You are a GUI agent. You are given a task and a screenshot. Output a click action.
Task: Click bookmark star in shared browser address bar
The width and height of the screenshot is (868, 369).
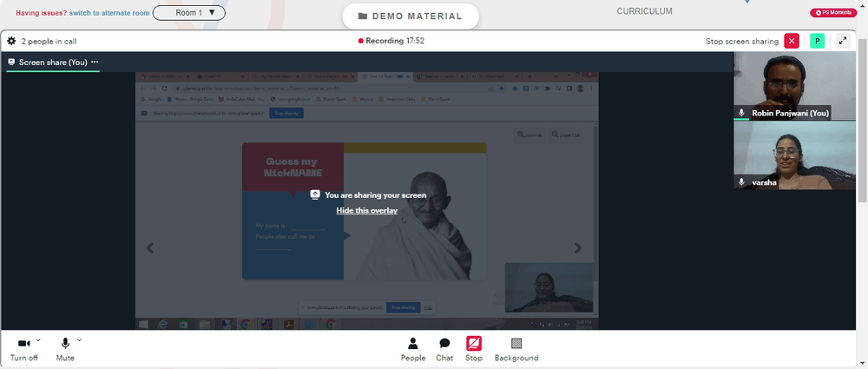[x=502, y=88]
